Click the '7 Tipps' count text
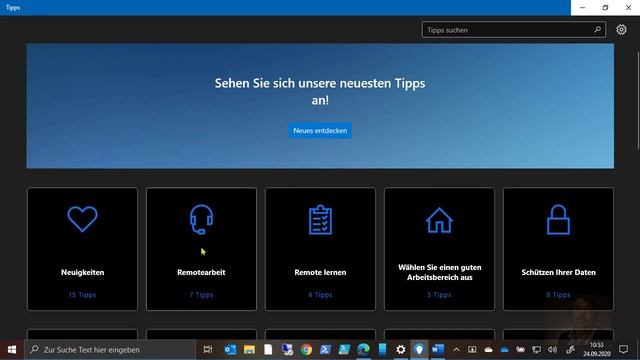The height and width of the screenshot is (360, 640). 201,295
